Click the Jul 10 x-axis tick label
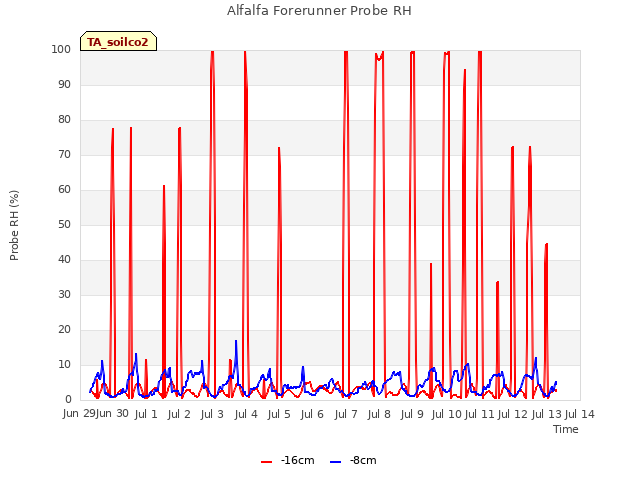This screenshot has height=480, width=640. [447, 414]
